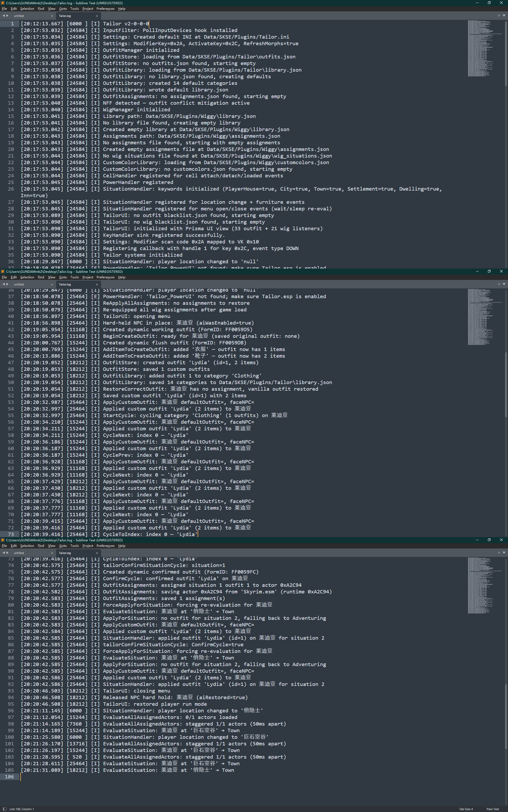508x812 pixels.
Task: Open the Help menu in the top window
Action: (x=122, y=9)
